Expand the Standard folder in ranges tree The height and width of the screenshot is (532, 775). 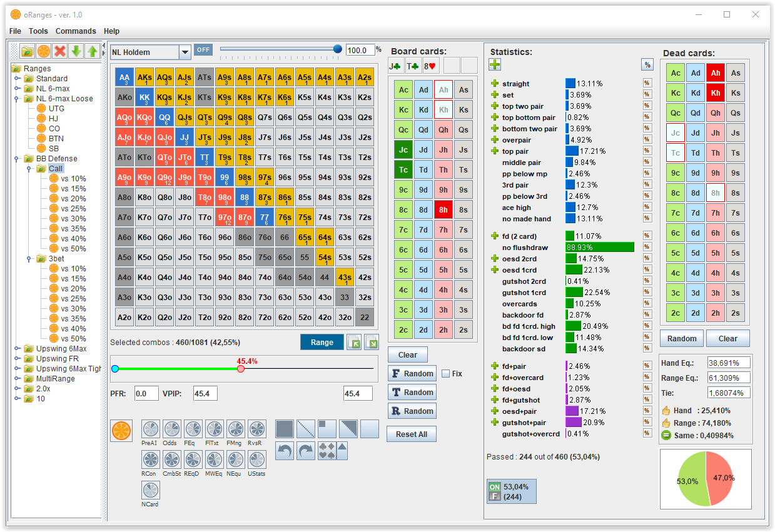(17, 79)
